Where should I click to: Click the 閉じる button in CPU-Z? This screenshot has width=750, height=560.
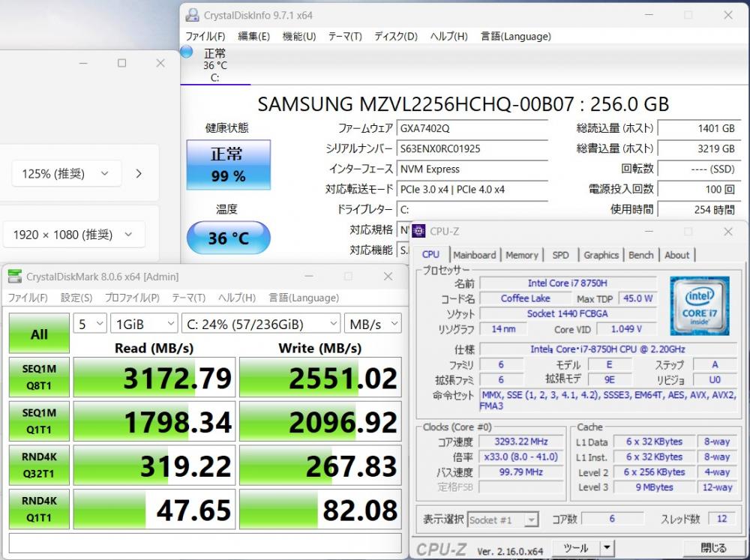[713, 548]
